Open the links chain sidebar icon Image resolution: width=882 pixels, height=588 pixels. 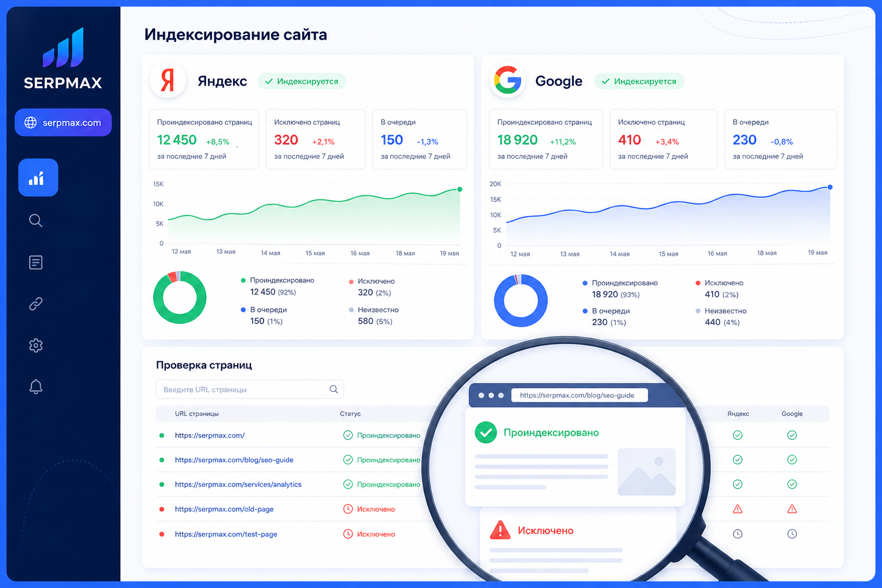pos(36,304)
